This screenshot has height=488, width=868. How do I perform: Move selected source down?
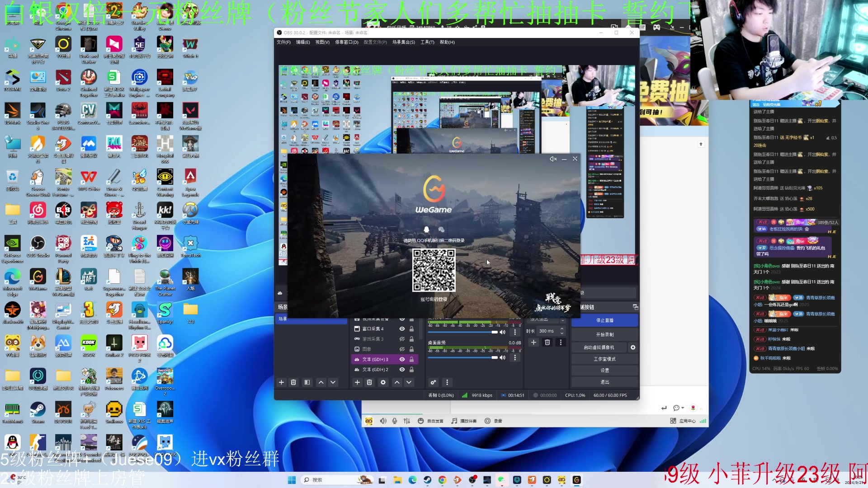(x=409, y=382)
